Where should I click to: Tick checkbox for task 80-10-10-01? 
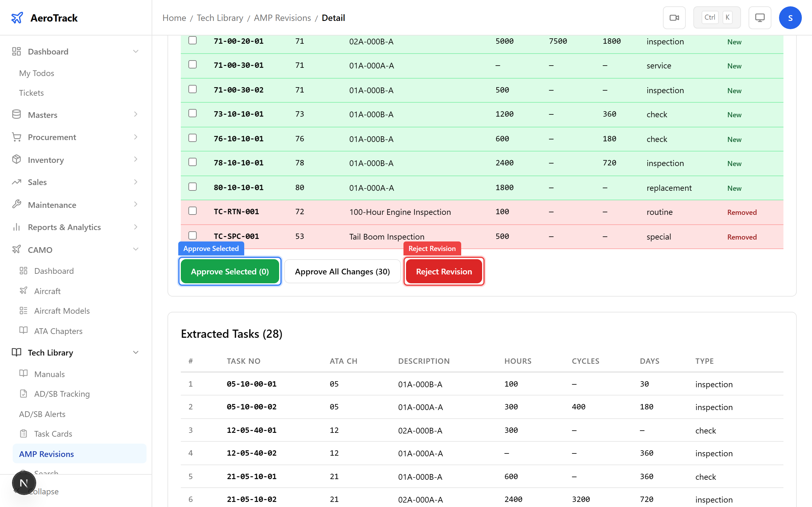tap(193, 187)
